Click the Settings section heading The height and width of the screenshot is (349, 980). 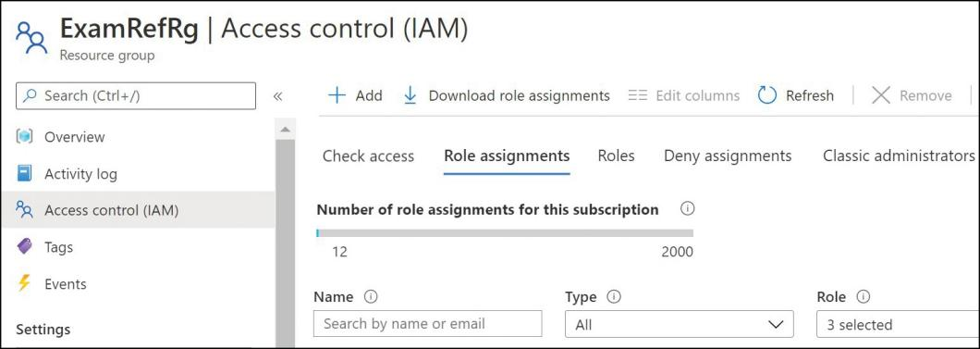tap(43, 329)
